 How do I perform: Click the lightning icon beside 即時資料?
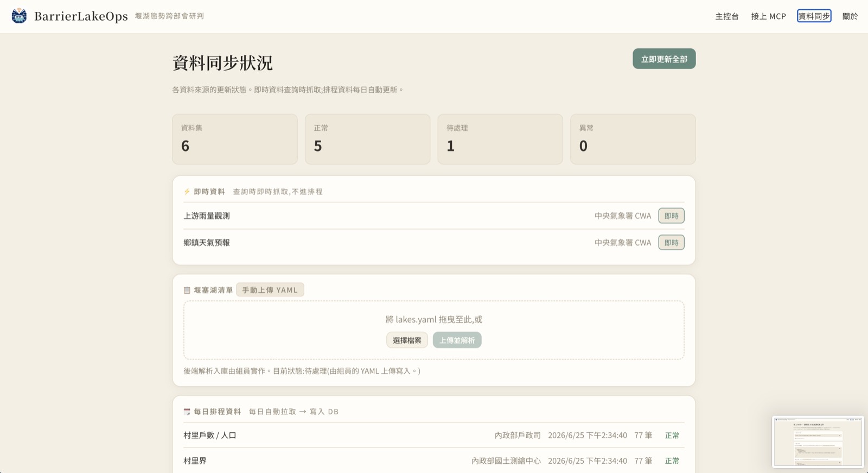coord(187,192)
